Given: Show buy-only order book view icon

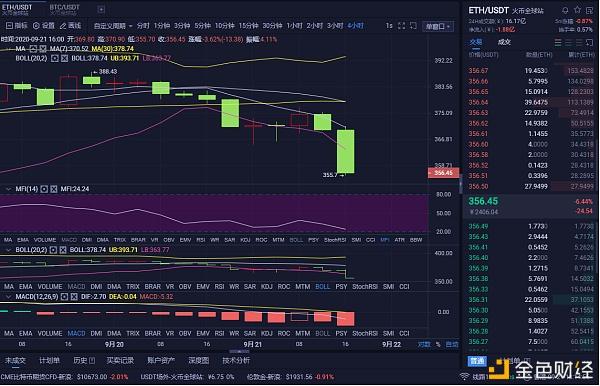Looking at the screenshot, I should tap(579, 42).
